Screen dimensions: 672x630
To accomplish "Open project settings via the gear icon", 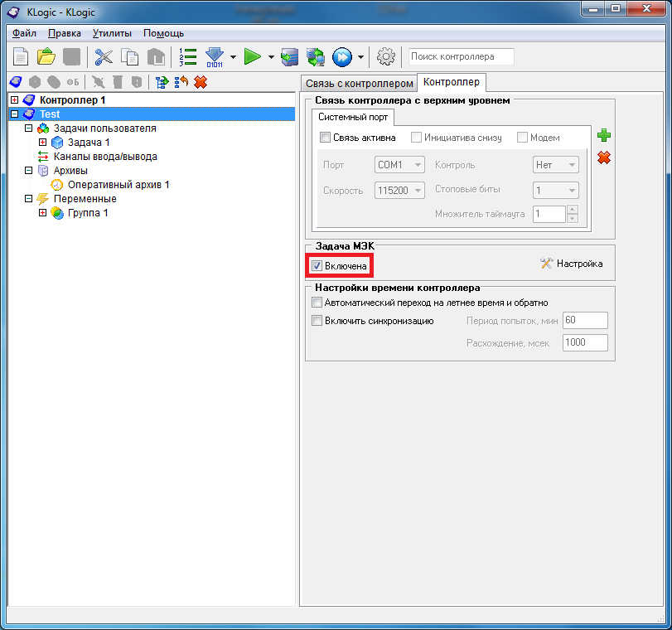I will [385, 57].
